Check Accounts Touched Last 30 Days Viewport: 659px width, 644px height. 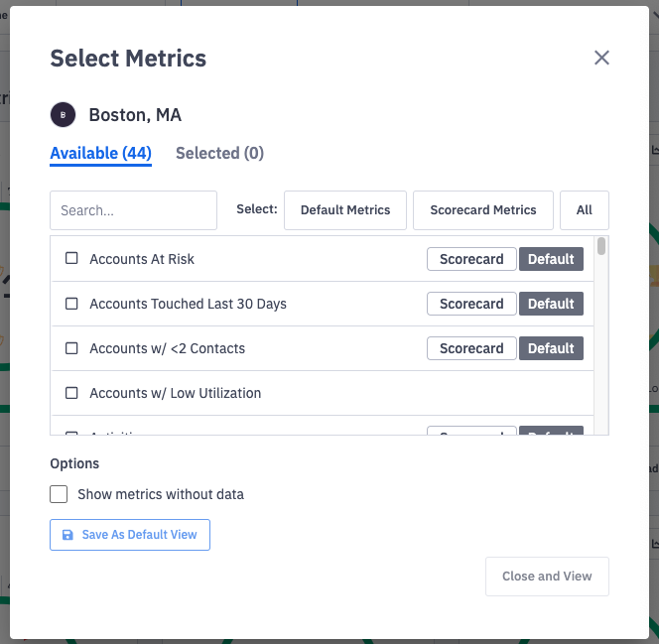pyautogui.click(x=71, y=304)
